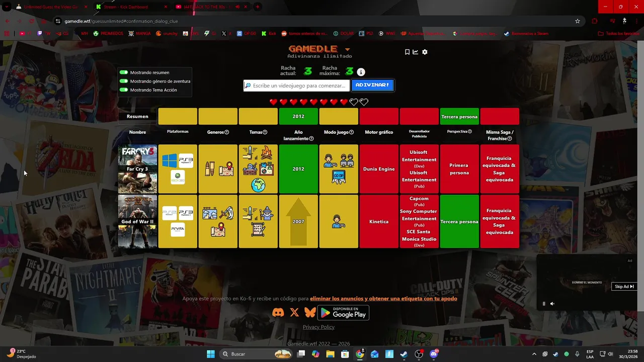Click the Windows taskbar Buscar search box
Image resolution: width=644 pixels, height=362 pixels.
[257, 354]
